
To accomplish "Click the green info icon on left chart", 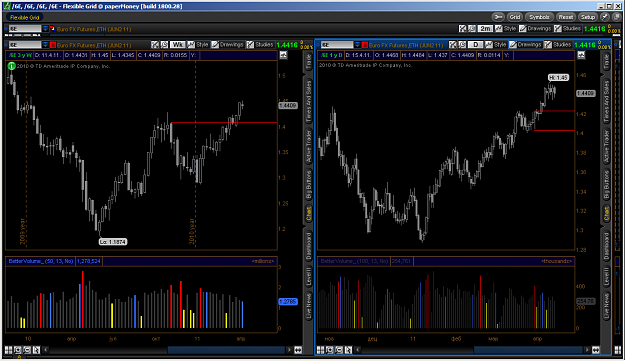I will click(12, 66).
